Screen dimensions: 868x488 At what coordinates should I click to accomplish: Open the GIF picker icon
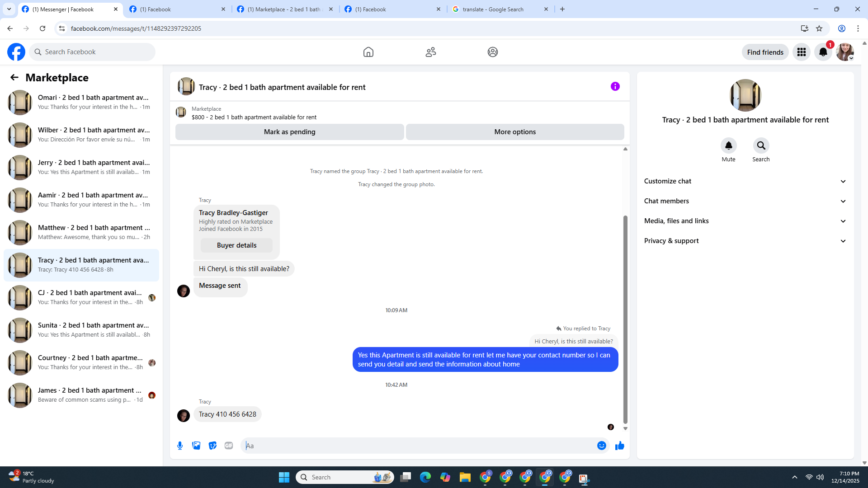229,446
